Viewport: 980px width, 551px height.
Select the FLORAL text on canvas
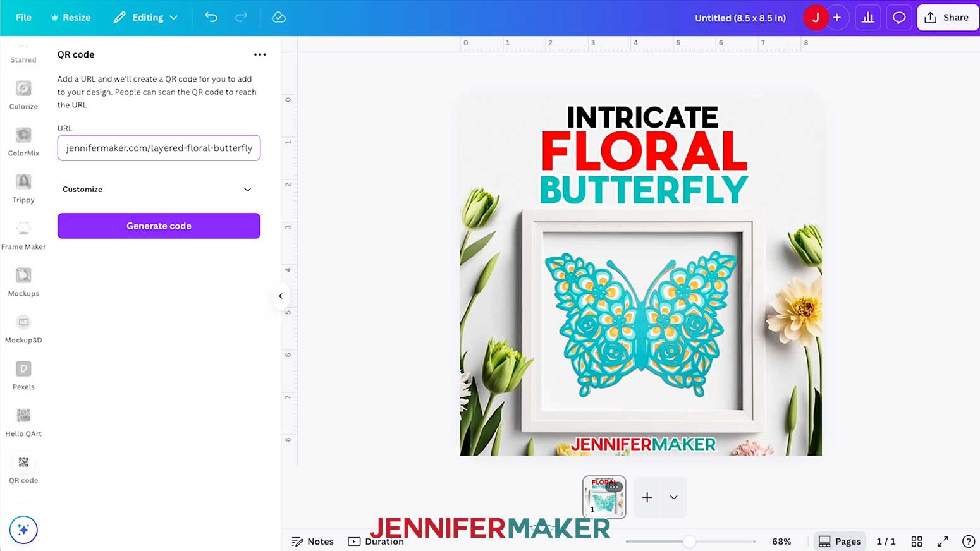pyautogui.click(x=644, y=151)
